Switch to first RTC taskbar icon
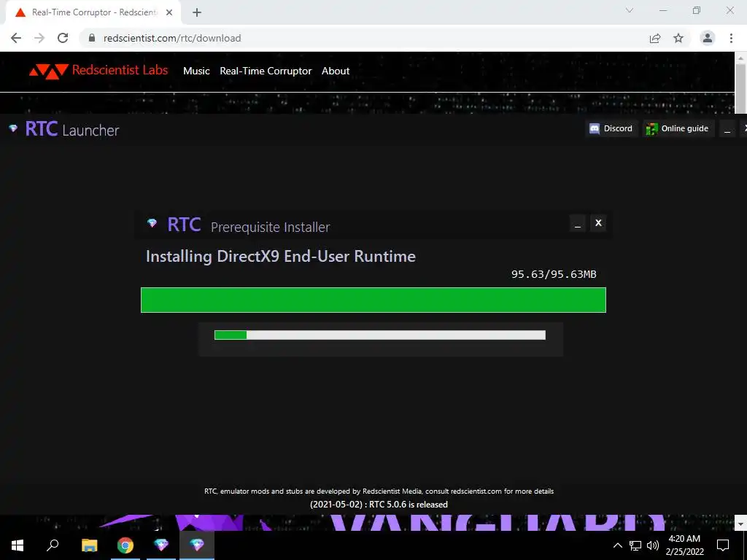This screenshot has height=560, width=747. (161, 545)
